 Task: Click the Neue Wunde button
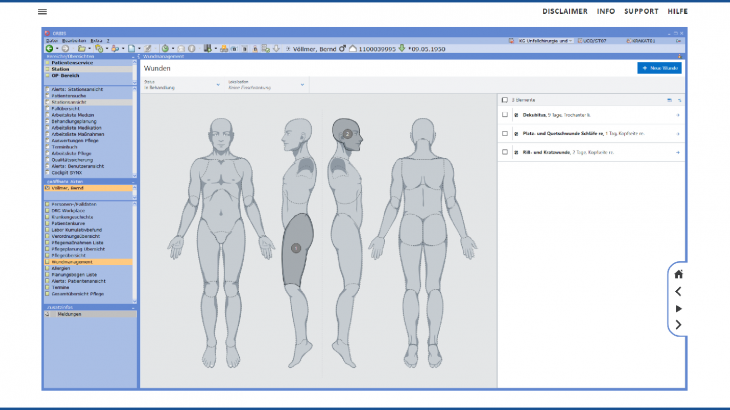click(658, 68)
